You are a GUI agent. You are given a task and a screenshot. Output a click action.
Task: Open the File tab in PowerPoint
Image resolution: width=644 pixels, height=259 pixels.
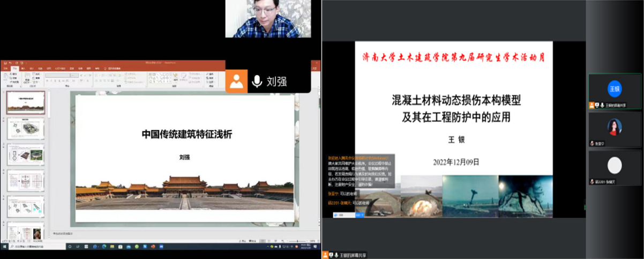[5, 68]
